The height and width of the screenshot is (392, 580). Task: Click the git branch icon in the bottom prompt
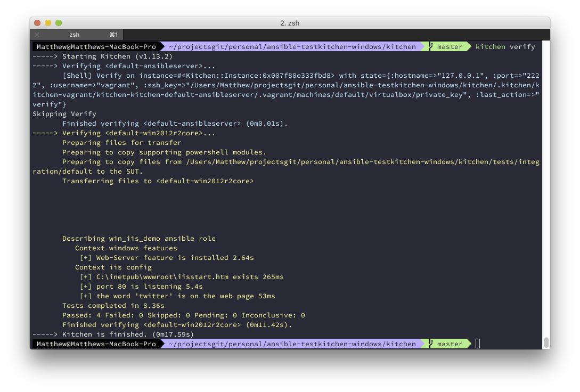[x=430, y=344]
